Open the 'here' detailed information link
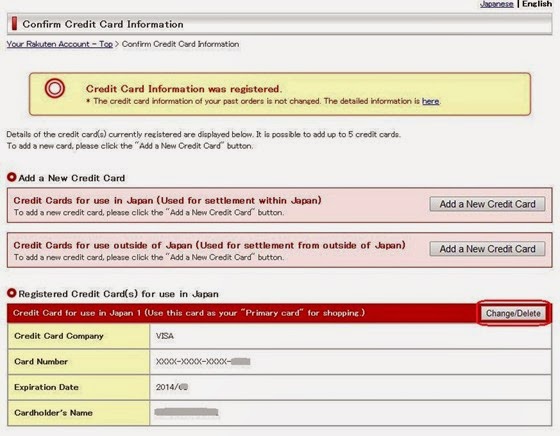The height and width of the screenshot is (436, 560). pos(430,101)
